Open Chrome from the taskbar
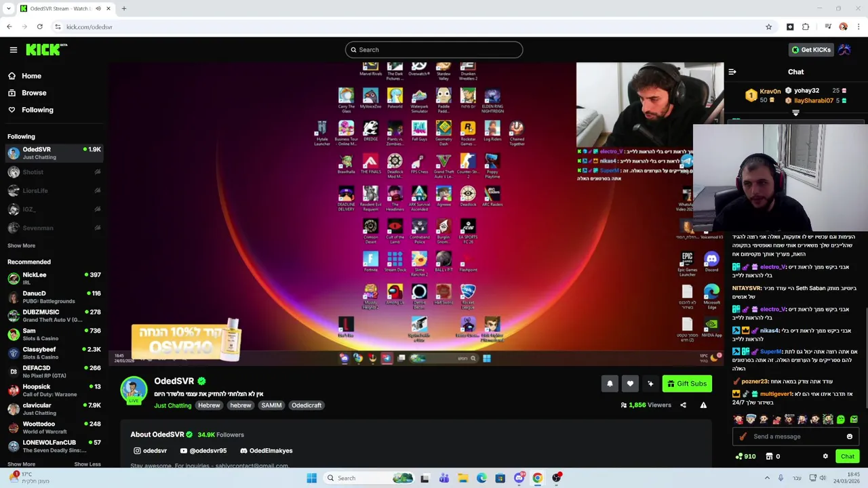The height and width of the screenshot is (488, 868). (x=537, y=478)
